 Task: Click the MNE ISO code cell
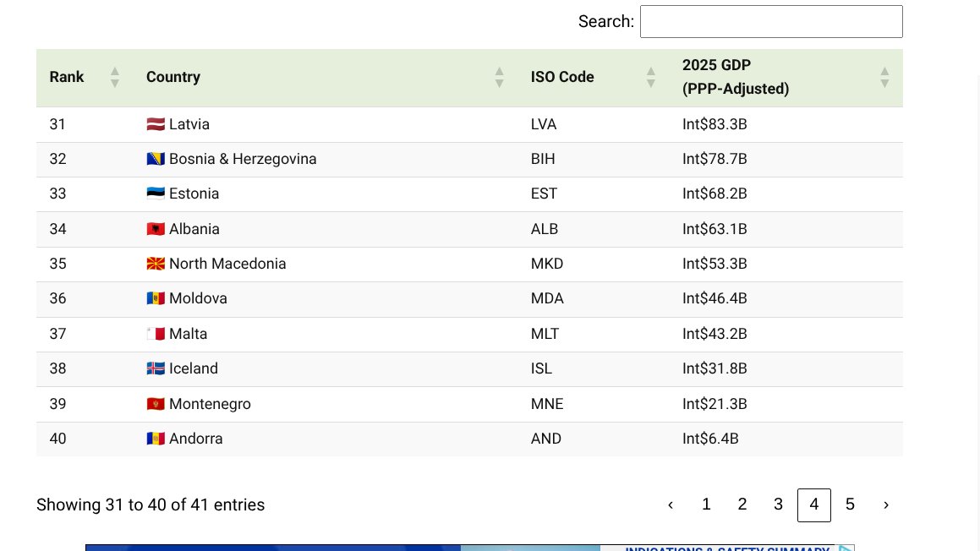547,404
